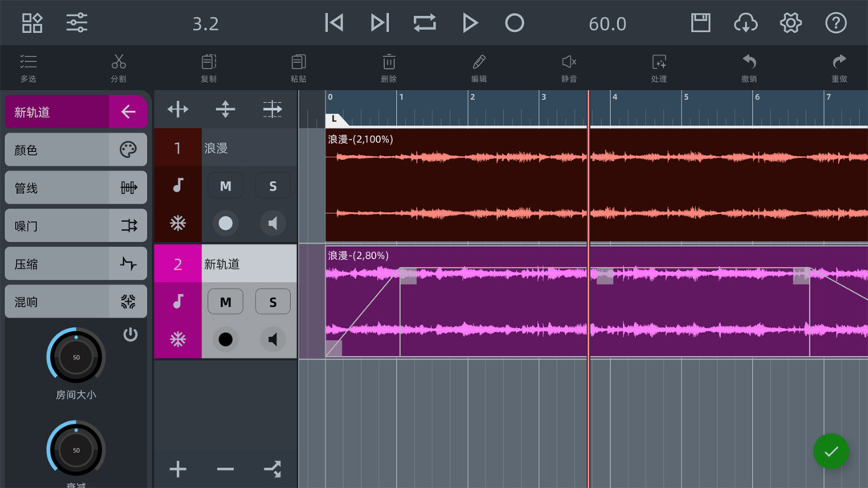Mute track 1 浪漫 with M button

pos(225,186)
